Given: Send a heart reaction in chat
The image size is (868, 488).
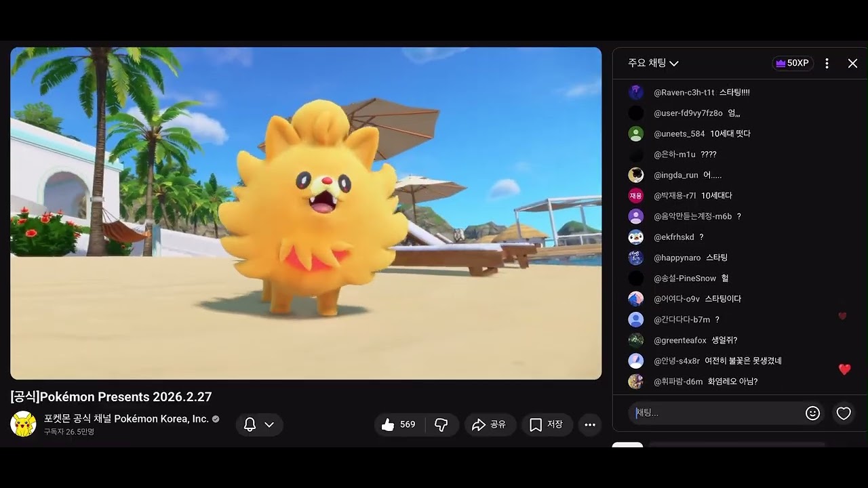Looking at the screenshot, I should click(844, 413).
